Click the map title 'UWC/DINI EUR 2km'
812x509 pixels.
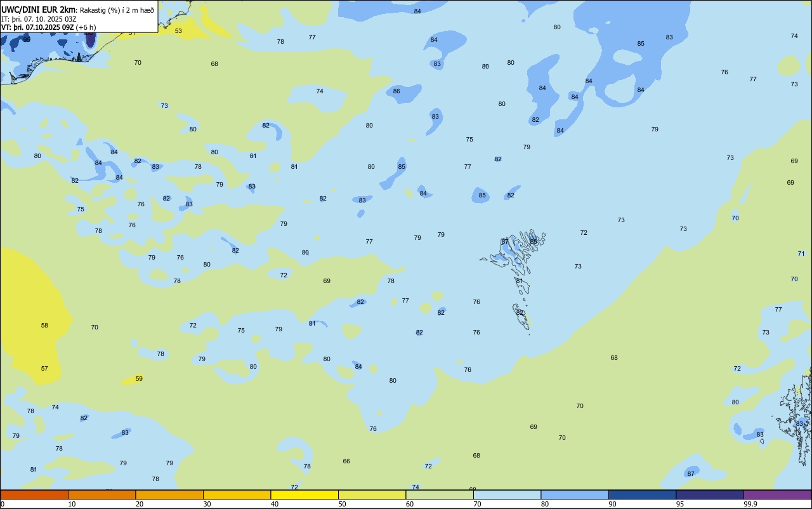(x=38, y=9)
